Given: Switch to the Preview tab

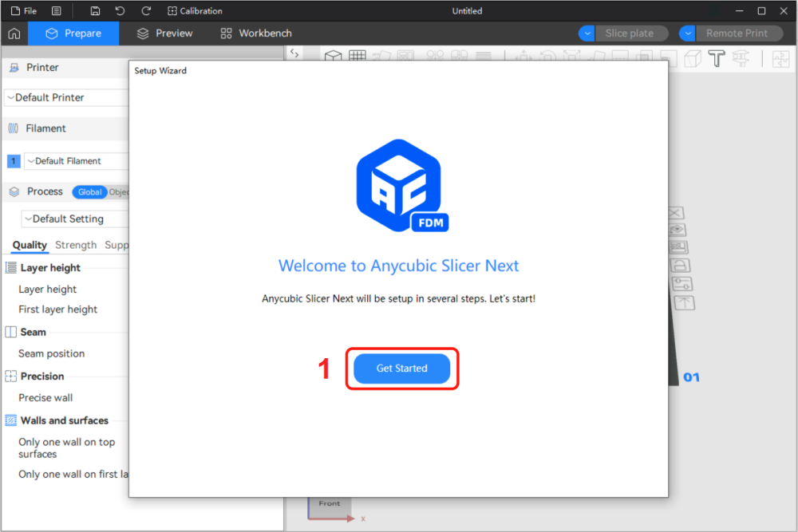Looking at the screenshot, I should [164, 33].
